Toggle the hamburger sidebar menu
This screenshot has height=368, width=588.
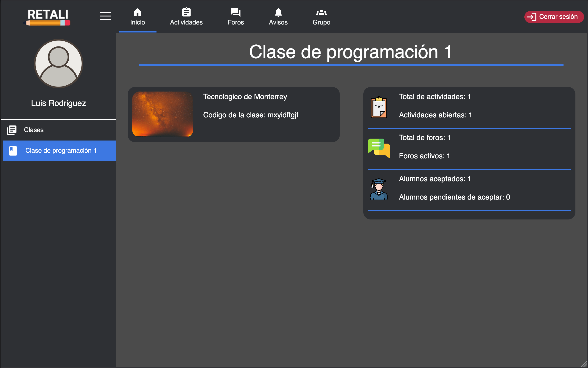(x=105, y=16)
